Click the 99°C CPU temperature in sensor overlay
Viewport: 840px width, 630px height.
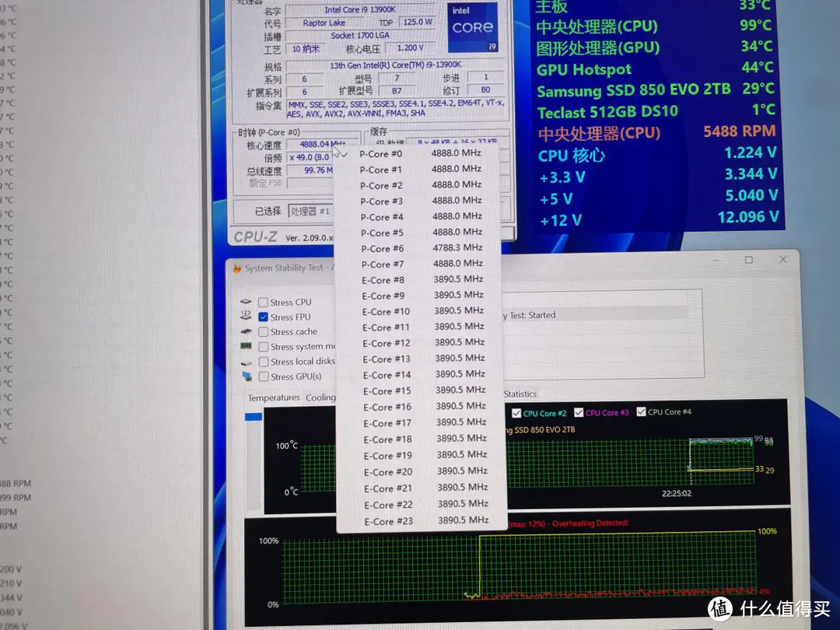coord(756,25)
